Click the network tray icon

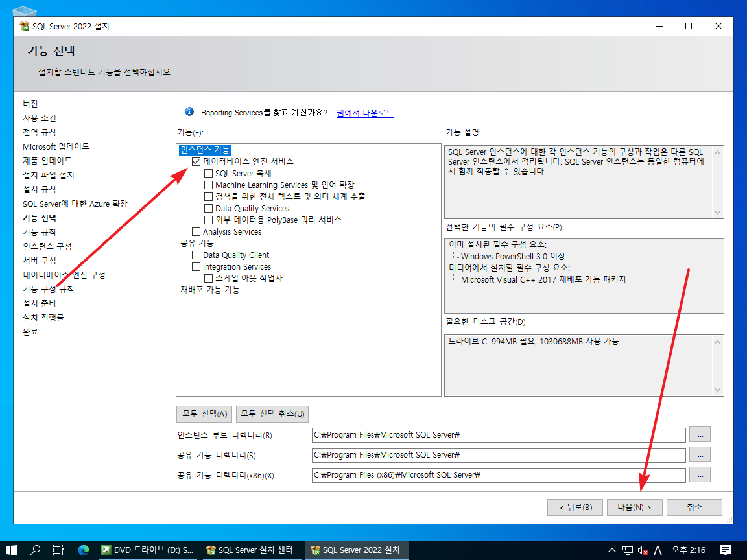click(x=628, y=550)
